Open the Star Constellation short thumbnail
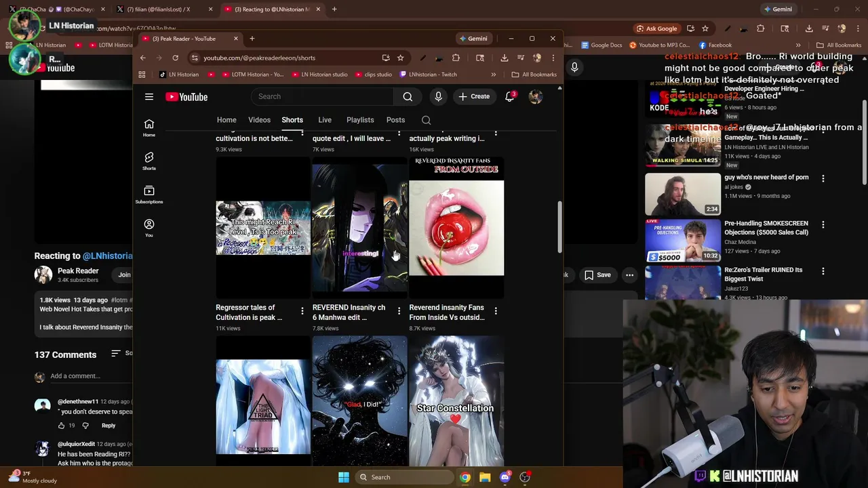 tap(456, 402)
